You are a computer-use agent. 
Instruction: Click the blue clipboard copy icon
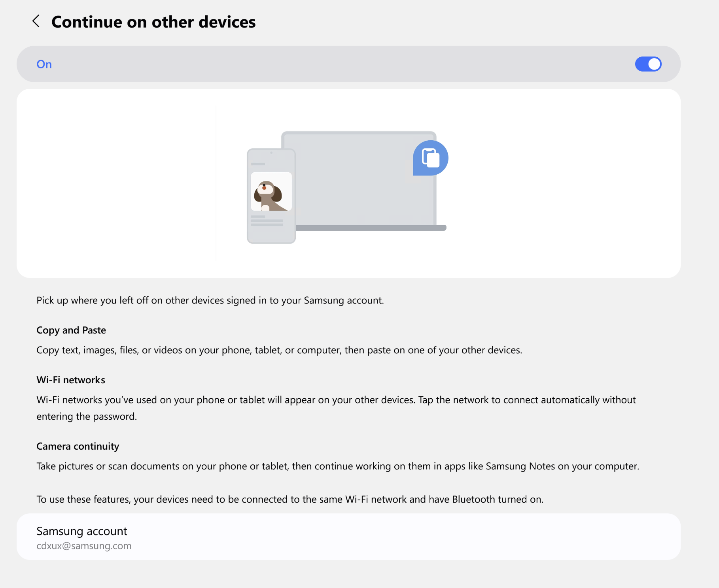click(x=430, y=158)
